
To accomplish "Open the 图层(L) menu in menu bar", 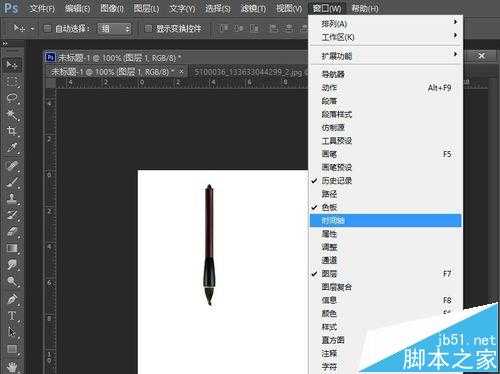I will (x=146, y=8).
